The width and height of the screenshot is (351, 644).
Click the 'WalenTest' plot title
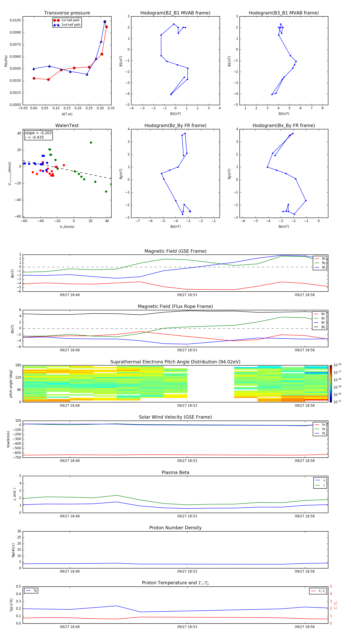pos(67,125)
